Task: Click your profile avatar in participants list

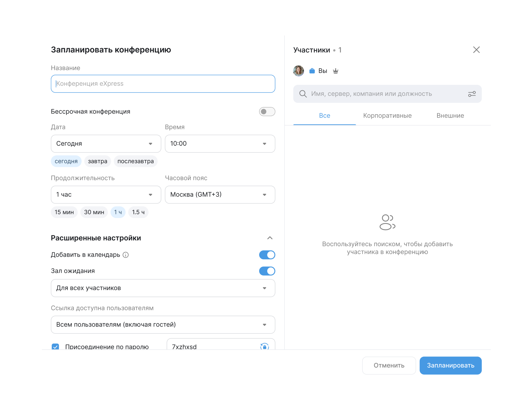Action: (x=298, y=71)
